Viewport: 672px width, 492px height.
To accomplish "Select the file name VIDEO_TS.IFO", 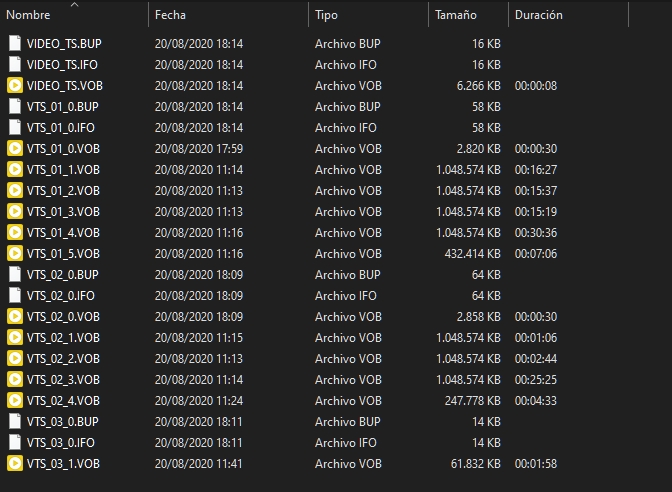I will pyautogui.click(x=64, y=65).
